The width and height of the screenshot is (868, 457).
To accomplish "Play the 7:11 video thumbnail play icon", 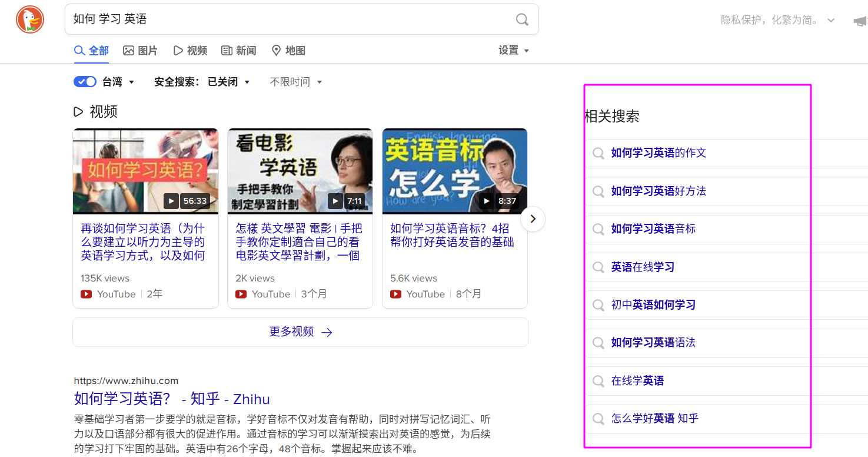I will [x=335, y=201].
